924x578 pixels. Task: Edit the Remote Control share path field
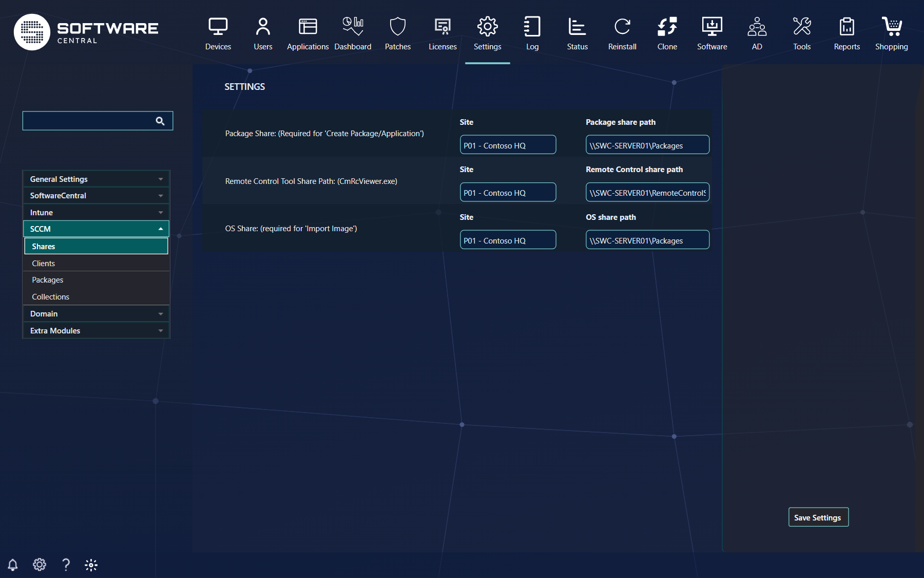[647, 192]
